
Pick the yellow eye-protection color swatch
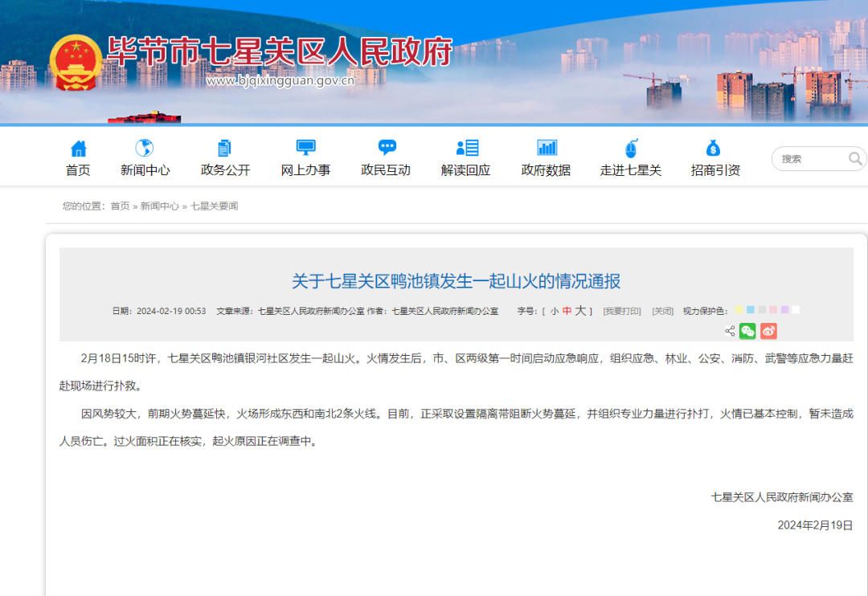pyautogui.click(x=739, y=309)
